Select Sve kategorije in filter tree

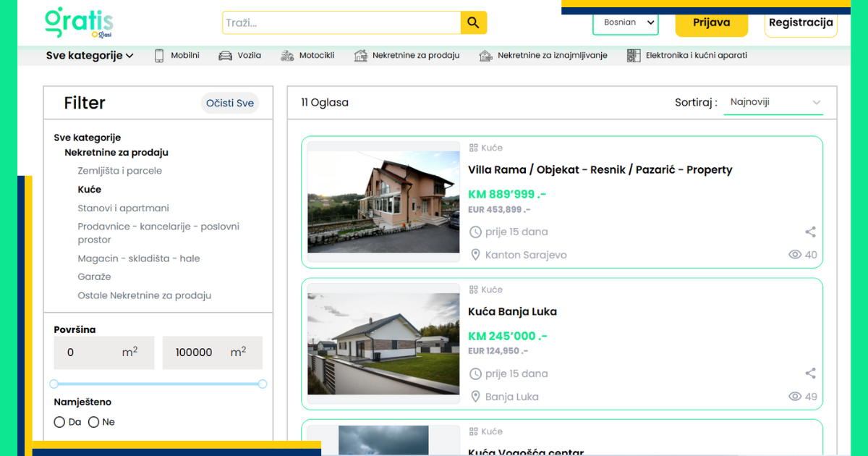click(88, 138)
